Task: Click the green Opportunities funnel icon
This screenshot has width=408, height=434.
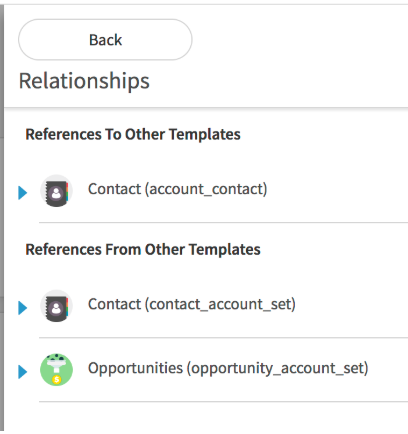Action: click(x=56, y=370)
